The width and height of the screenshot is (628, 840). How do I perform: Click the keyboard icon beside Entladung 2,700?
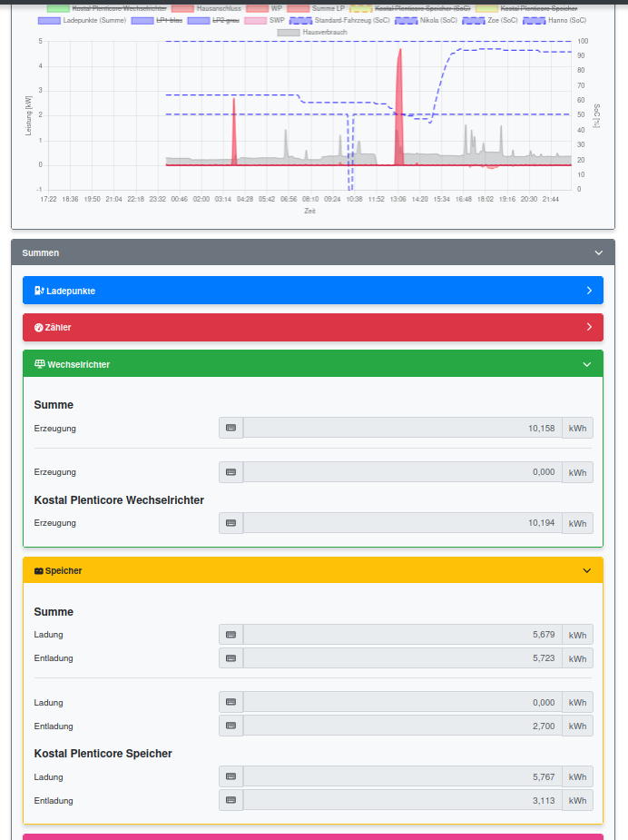pos(231,726)
